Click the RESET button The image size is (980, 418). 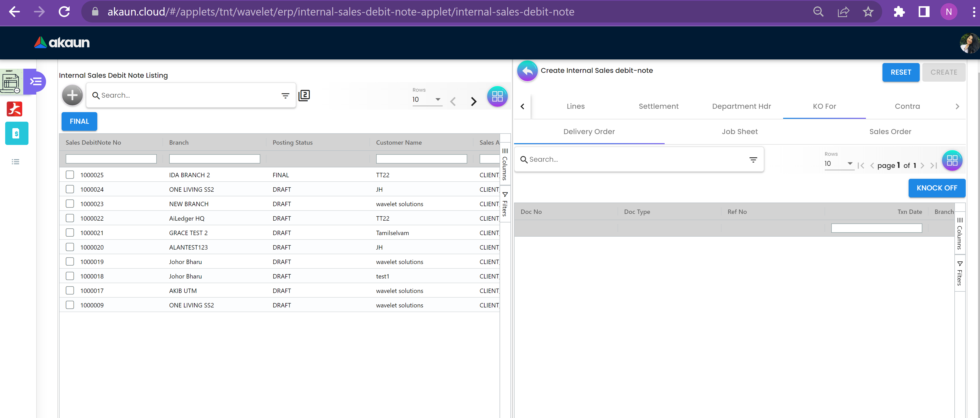pos(901,72)
